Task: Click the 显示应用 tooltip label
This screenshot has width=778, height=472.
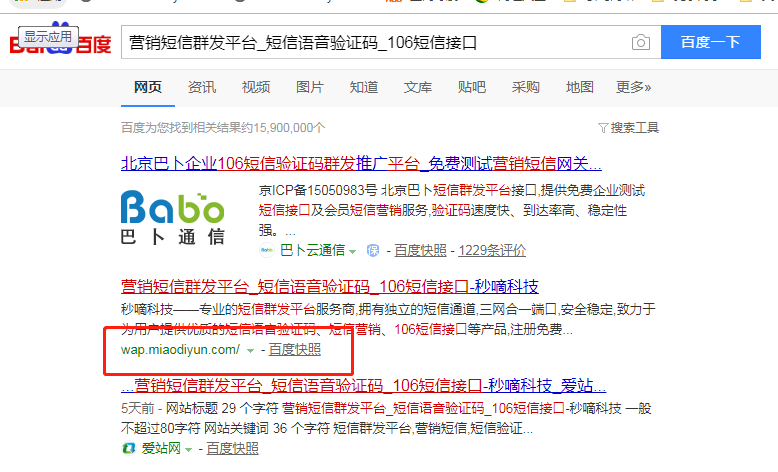Action: coord(48,37)
